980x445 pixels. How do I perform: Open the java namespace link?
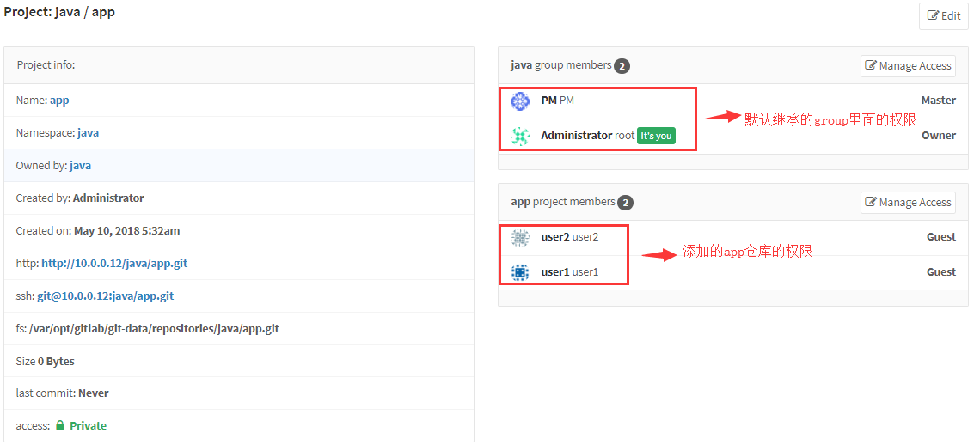89,132
